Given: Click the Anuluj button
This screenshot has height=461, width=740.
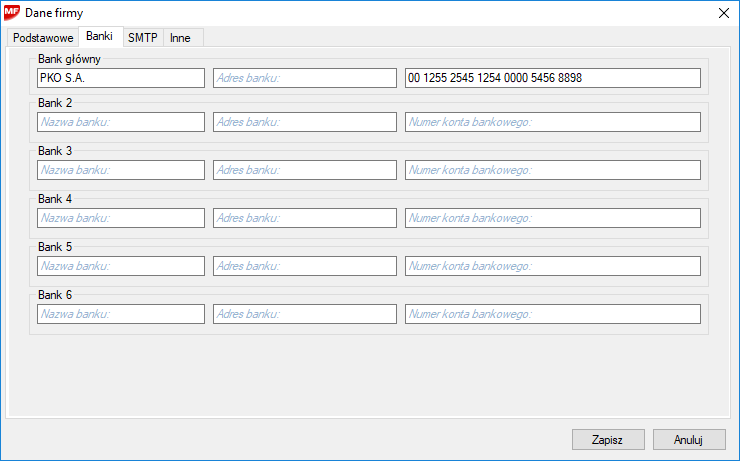Looking at the screenshot, I should pos(688,439).
